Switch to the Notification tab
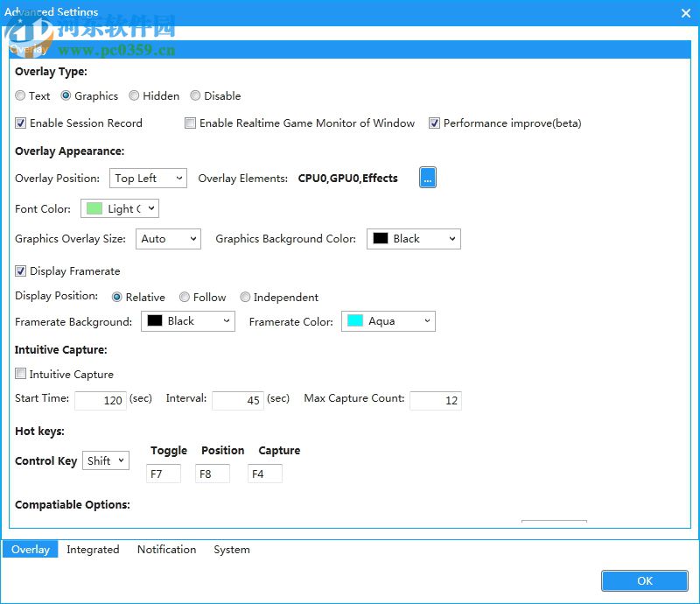Screen dimensions: 700x604 166,549
